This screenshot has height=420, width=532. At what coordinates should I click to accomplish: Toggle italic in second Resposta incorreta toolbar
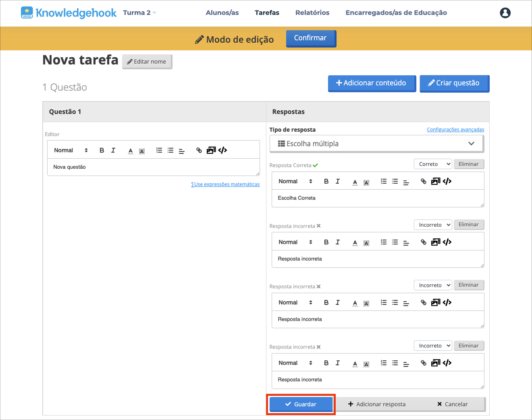pos(338,302)
